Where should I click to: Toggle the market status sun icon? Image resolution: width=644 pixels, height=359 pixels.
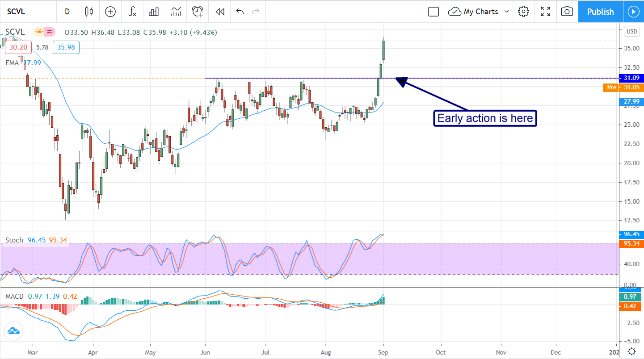39,32
